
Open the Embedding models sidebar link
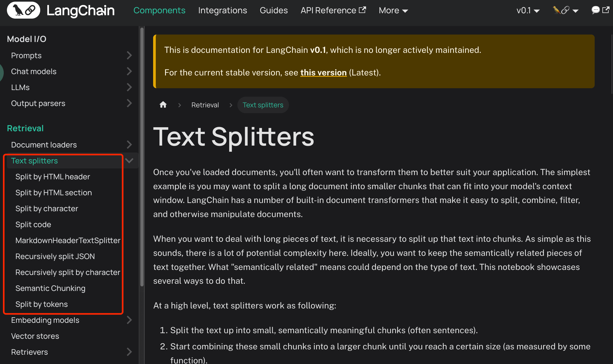(45, 320)
